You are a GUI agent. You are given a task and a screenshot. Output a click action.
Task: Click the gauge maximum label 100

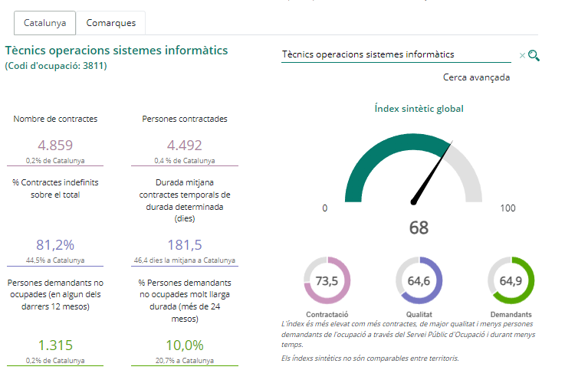(508, 208)
